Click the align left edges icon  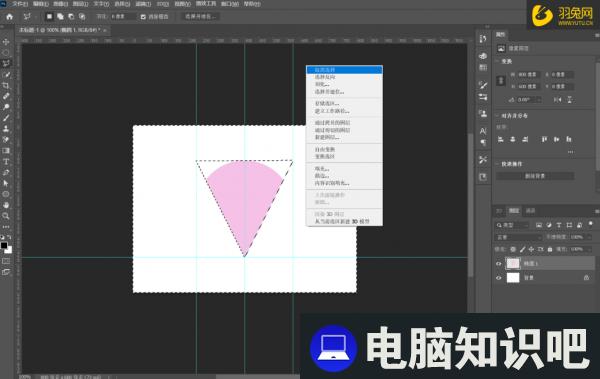(x=501, y=139)
